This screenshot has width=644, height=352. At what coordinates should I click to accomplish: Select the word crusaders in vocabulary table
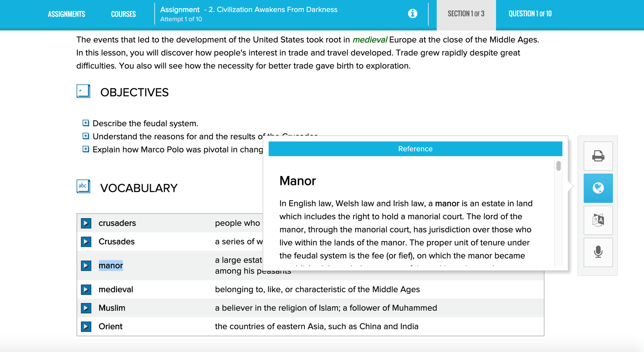coord(117,223)
